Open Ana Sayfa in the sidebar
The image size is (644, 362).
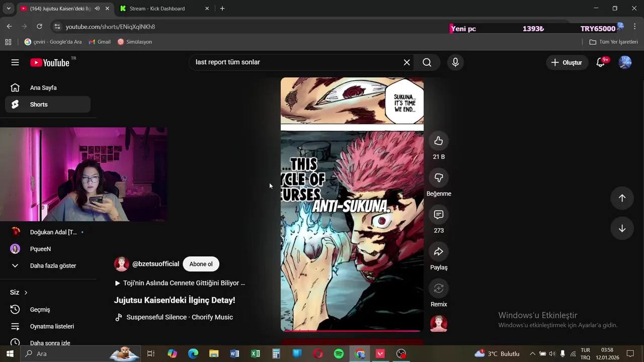[x=48, y=87]
